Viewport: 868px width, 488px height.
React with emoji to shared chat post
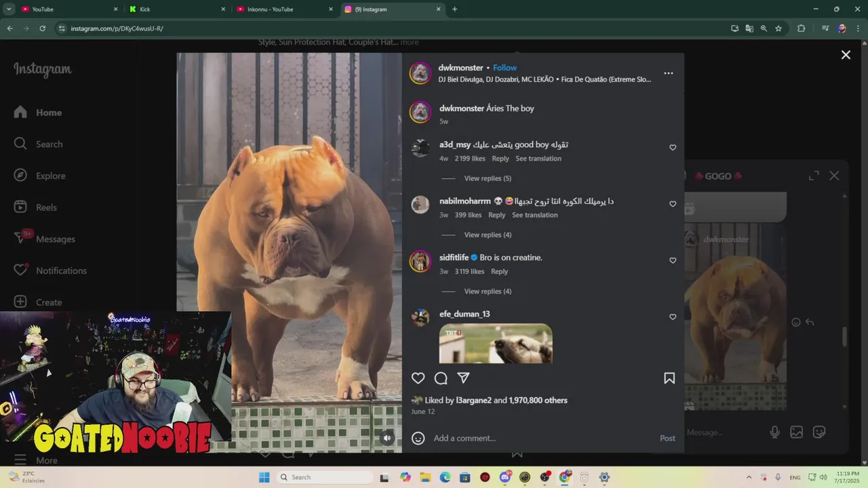pos(796,323)
